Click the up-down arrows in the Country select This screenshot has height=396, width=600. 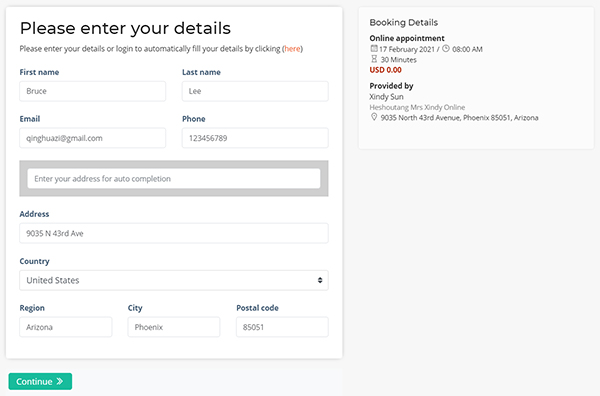point(320,280)
